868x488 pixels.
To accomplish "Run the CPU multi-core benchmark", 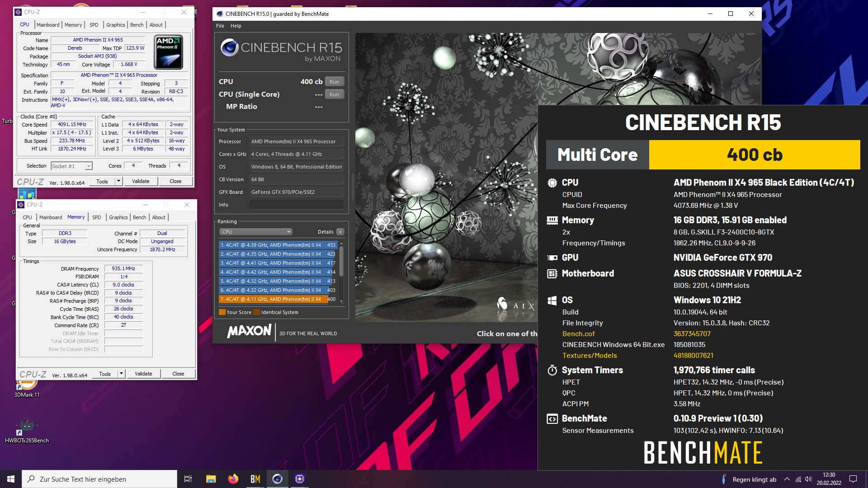I will coord(335,82).
